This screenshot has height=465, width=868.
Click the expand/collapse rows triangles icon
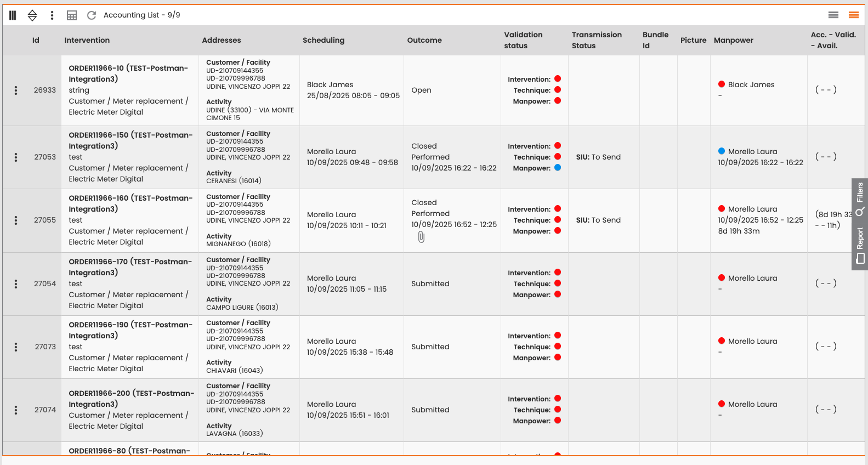pos(32,15)
